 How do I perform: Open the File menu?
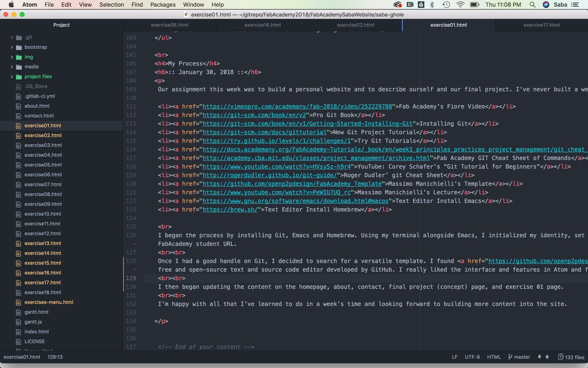49,5
